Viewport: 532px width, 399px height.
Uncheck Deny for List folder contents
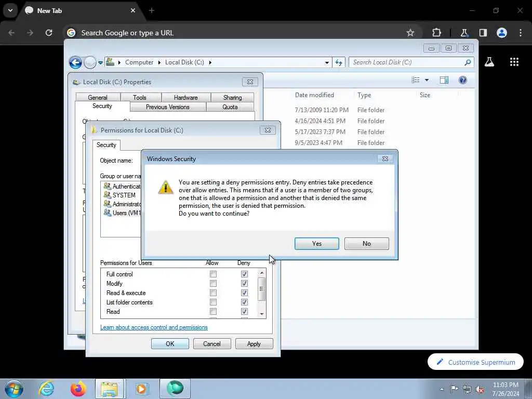(x=244, y=302)
